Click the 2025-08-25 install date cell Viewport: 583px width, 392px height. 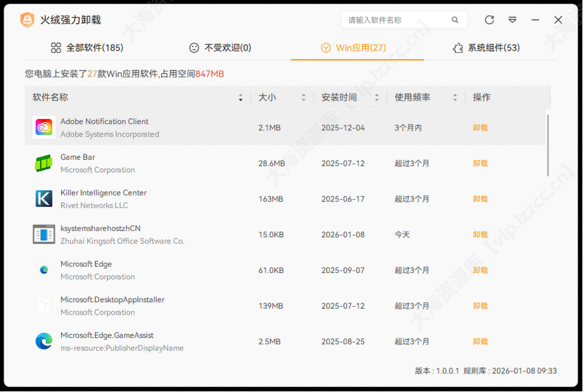(x=343, y=342)
